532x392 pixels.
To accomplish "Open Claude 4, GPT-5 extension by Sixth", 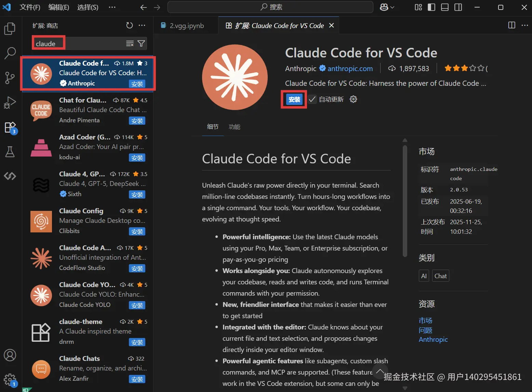I will point(88,184).
